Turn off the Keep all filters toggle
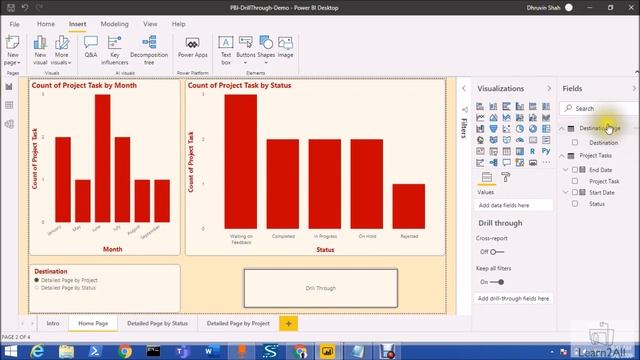The width and height of the screenshot is (640, 360). [497, 282]
